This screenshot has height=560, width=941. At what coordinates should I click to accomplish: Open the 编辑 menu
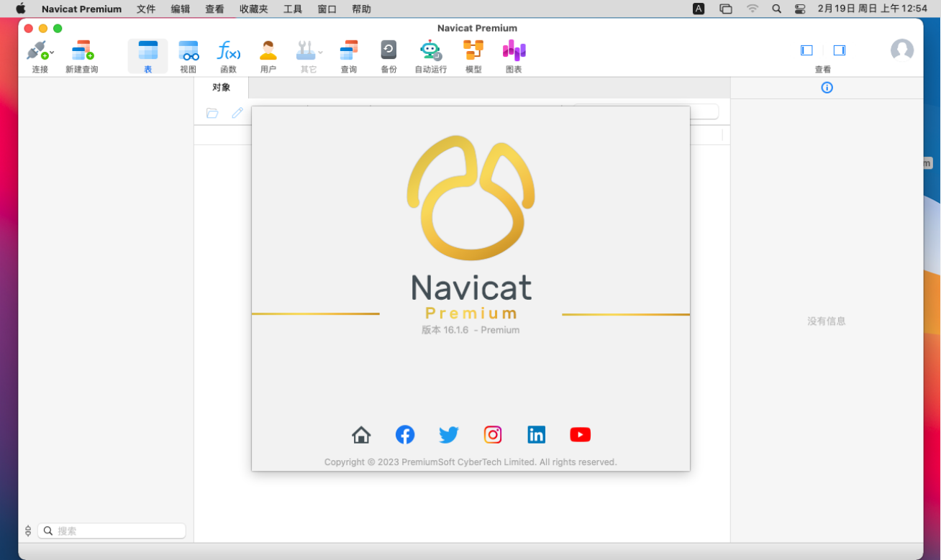(181, 9)
